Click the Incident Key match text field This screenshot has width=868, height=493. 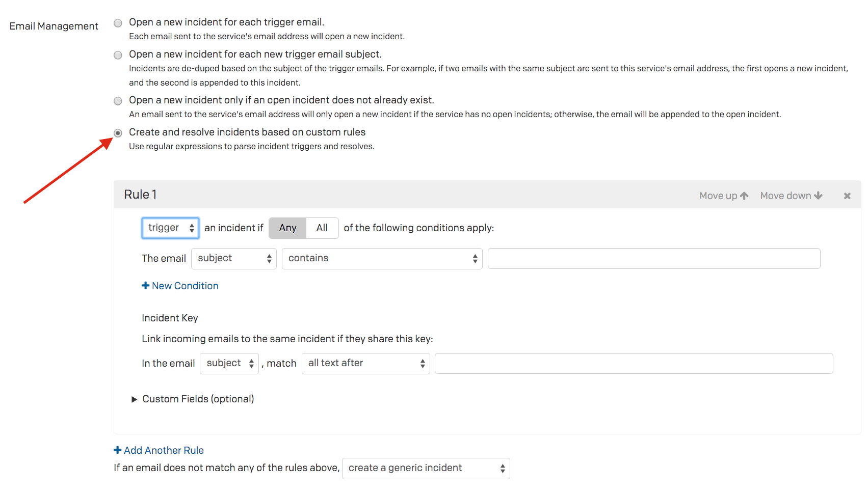634,363
